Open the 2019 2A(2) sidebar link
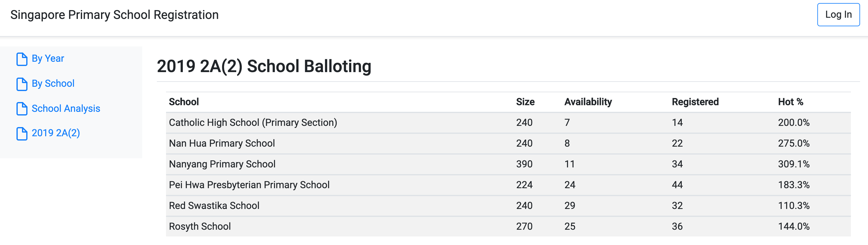Screen dimensions: 868x245 click(56, 133)
